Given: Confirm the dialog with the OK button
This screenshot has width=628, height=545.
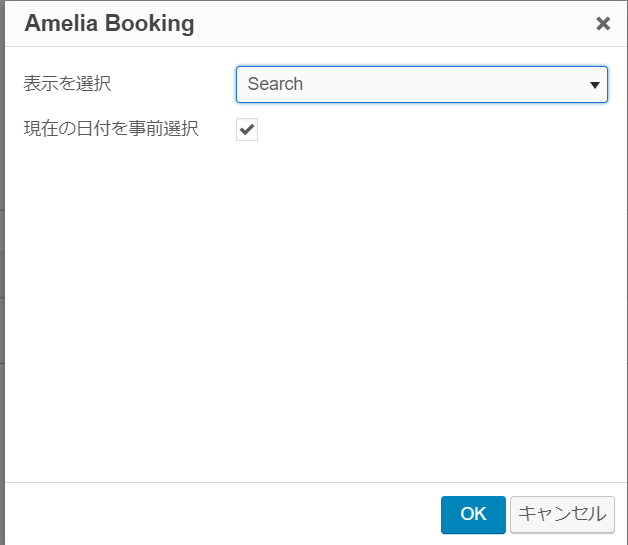Looking at the screenshot, I should [473, 515].
